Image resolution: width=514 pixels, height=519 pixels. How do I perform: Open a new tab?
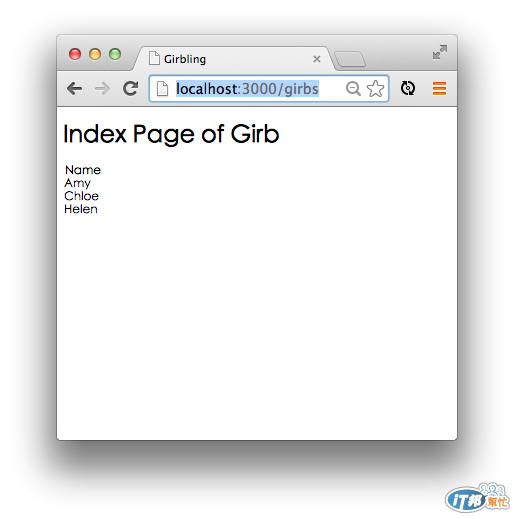tap(350, 59)
